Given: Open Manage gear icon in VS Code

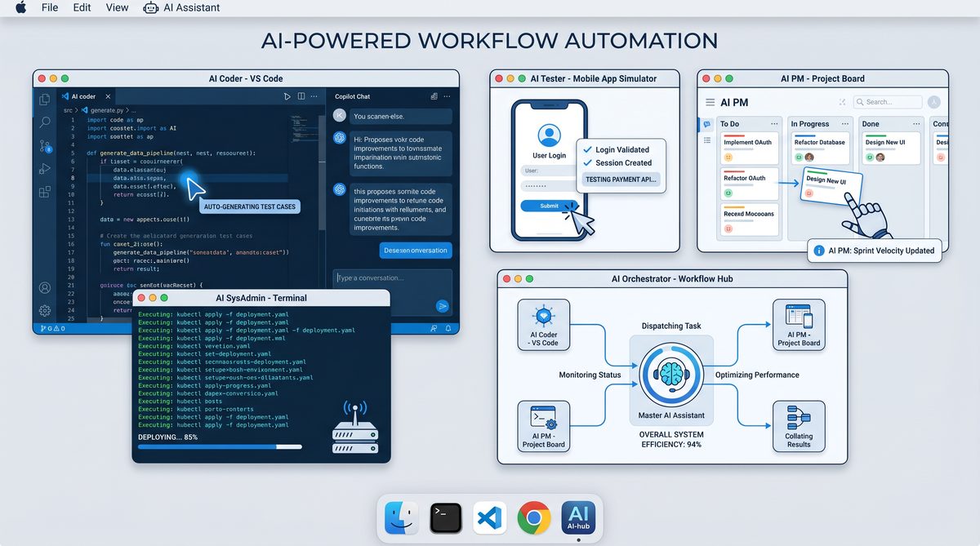Looking at the screenshot, I should pos(45,310).
